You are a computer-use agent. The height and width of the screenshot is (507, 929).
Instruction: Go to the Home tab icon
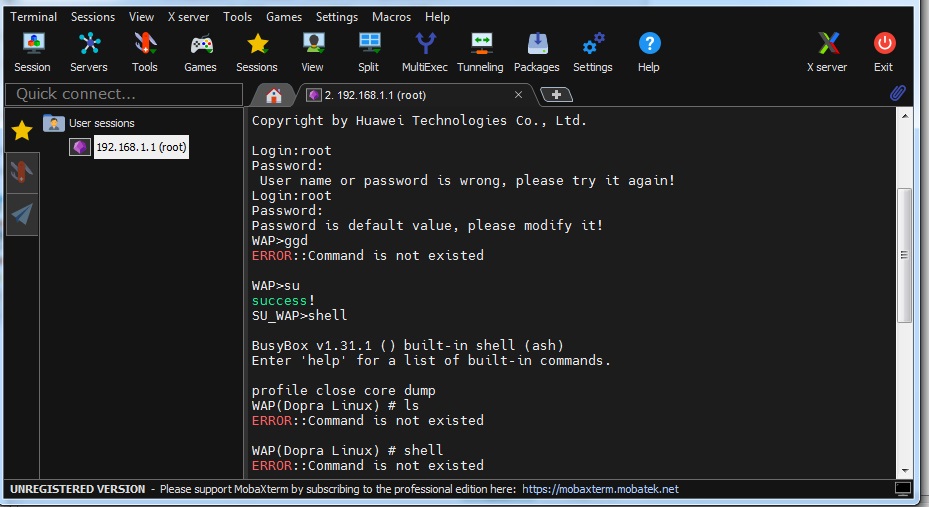coord(273,95)
